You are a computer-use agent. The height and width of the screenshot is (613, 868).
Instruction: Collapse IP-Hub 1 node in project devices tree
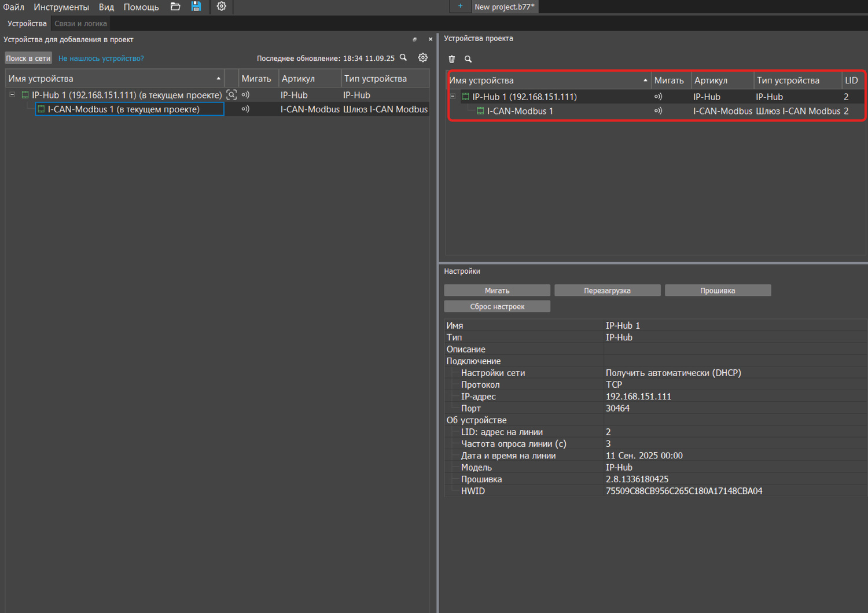point(453,97)
